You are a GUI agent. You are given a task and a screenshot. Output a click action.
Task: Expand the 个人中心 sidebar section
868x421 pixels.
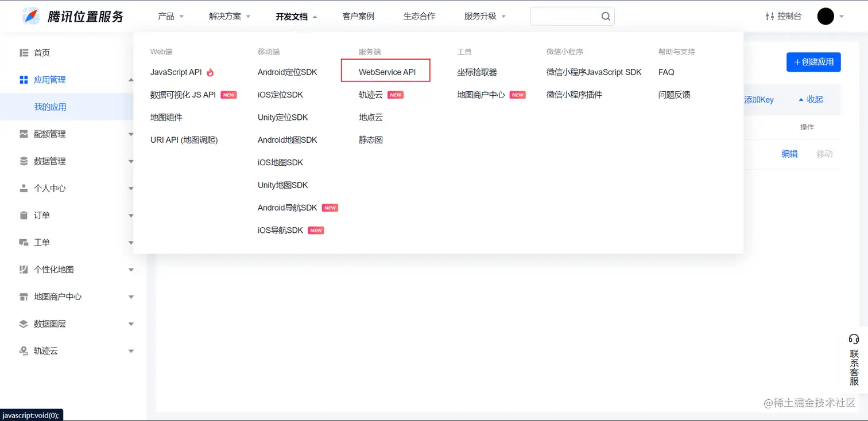(x=131, y=188)
